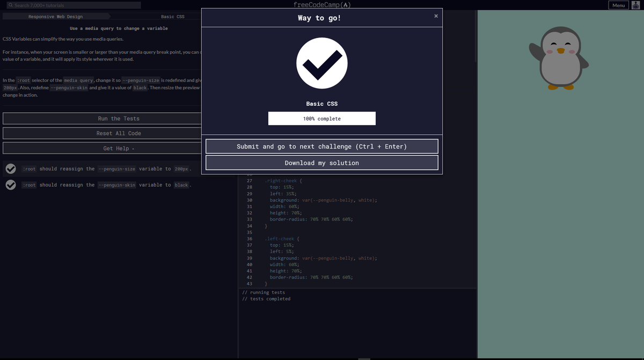Click '// running tests' console line
The image size is (644, 360).
(x=264, y=292)
